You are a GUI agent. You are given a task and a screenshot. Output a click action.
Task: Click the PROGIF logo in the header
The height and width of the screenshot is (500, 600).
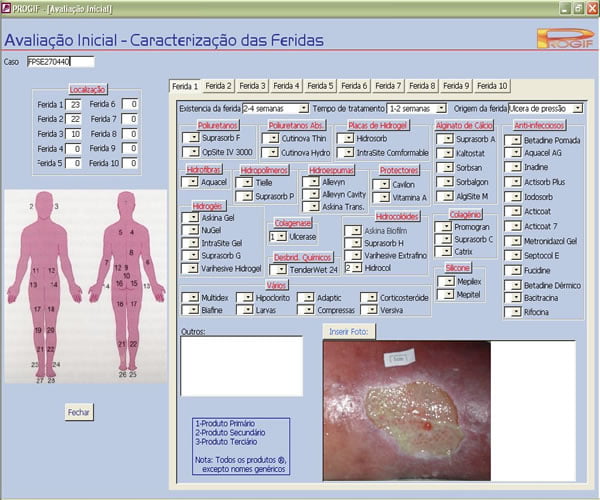click(565, 40)
